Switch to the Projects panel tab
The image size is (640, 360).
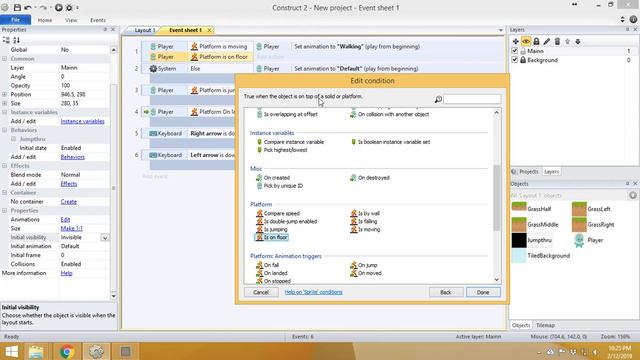pyautogui.click(x=525, y=172)
